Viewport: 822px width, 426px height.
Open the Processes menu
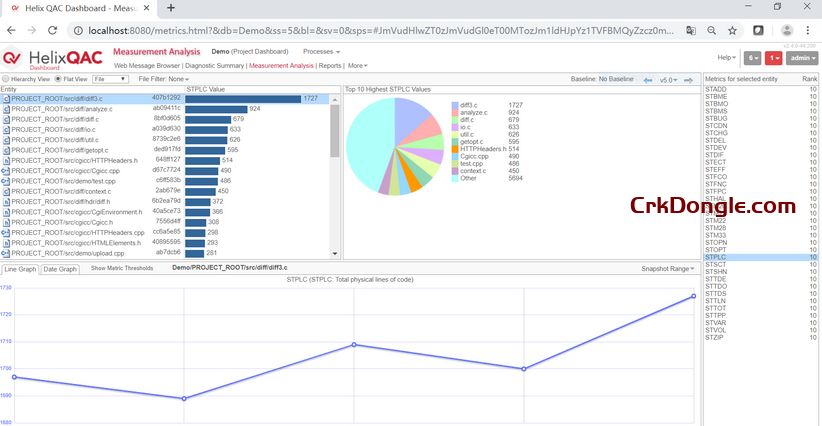[x=320, y=51]
